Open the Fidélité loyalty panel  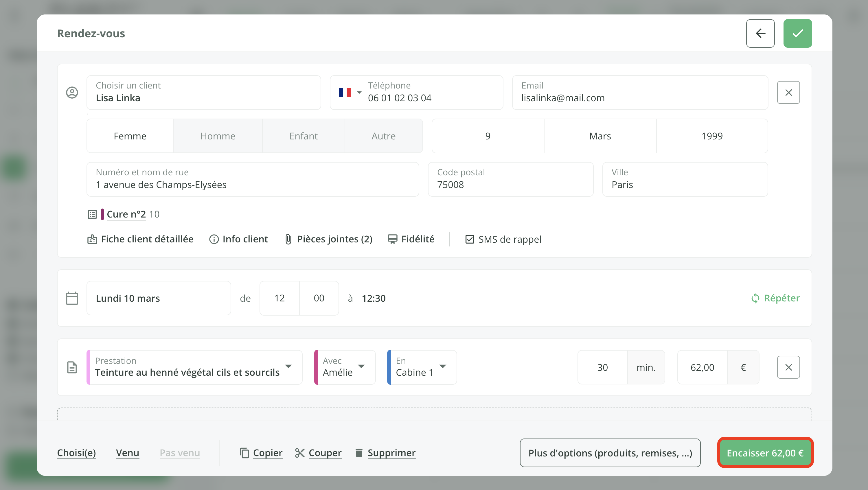click(x=418, y=239)
